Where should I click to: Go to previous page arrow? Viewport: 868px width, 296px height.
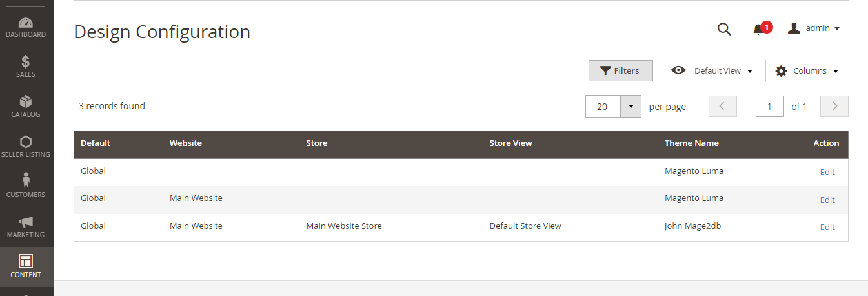pyautogui.click(x=723, y=107)
